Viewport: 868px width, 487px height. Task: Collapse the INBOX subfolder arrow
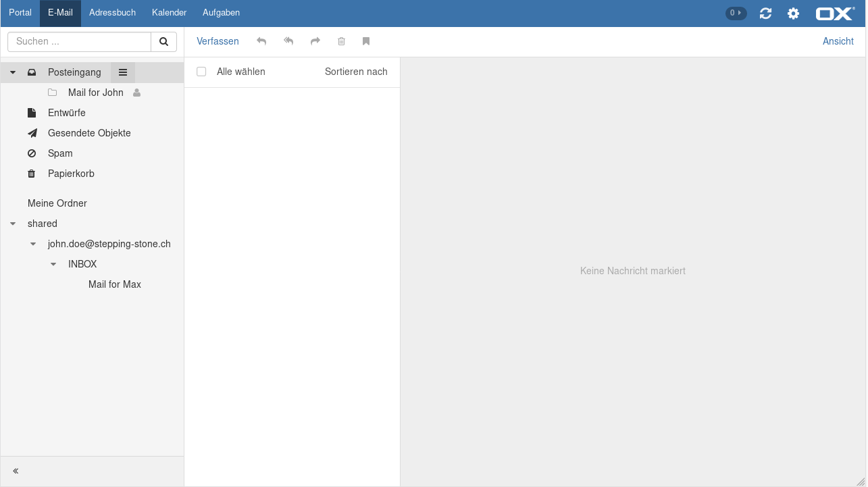coord(53,264)
